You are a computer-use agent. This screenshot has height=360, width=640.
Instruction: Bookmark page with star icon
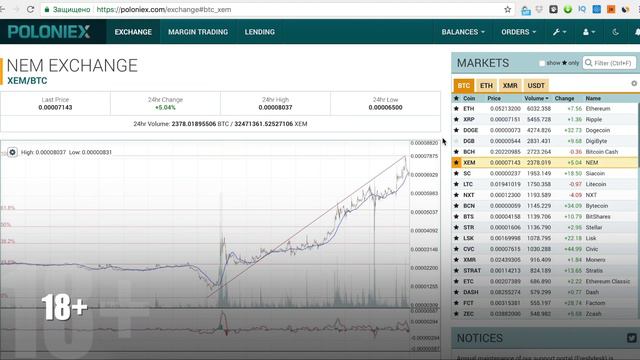tap(507, 9)
